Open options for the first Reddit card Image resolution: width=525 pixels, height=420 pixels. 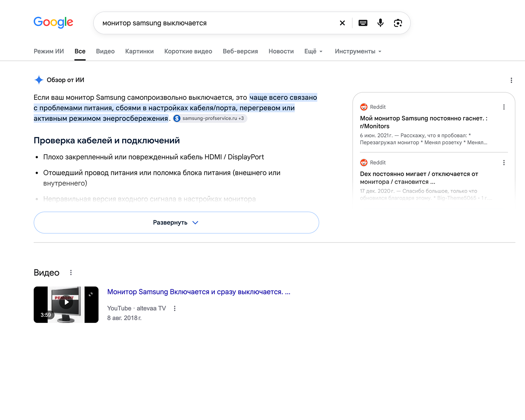[x=504, y=107]
